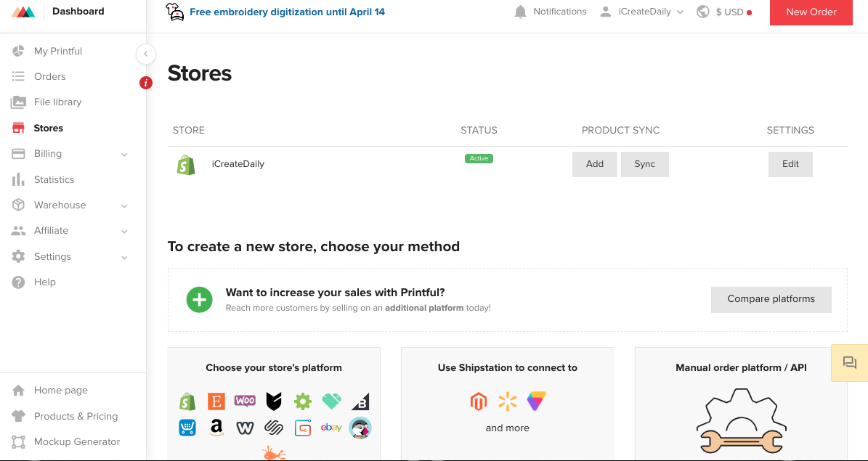
Task: Choose the Amazon platform icon
Action: tap(216, 428)
